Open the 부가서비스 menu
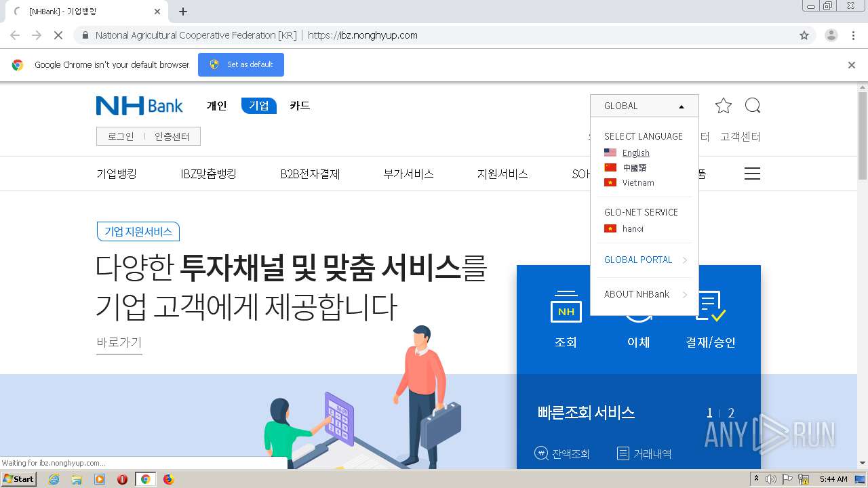The width and height of the screenshot is (868, 488). (x=408, y=174)
